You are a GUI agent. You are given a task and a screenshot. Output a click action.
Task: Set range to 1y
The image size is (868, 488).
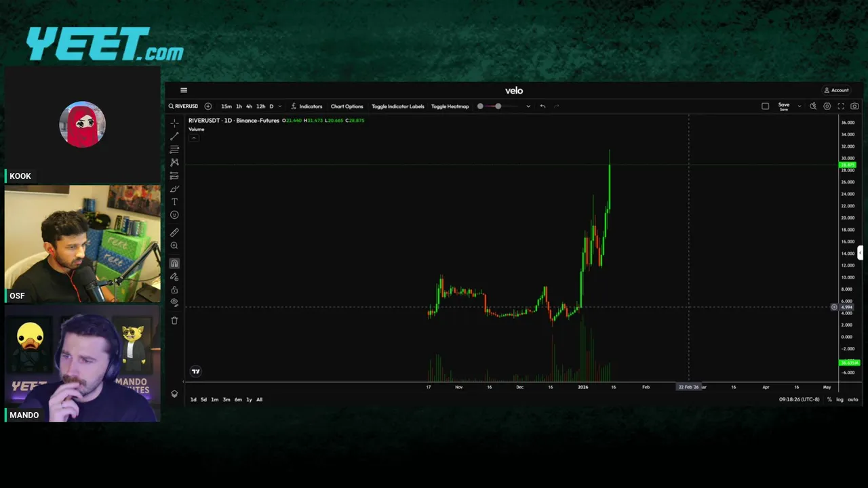coord(249,400)
